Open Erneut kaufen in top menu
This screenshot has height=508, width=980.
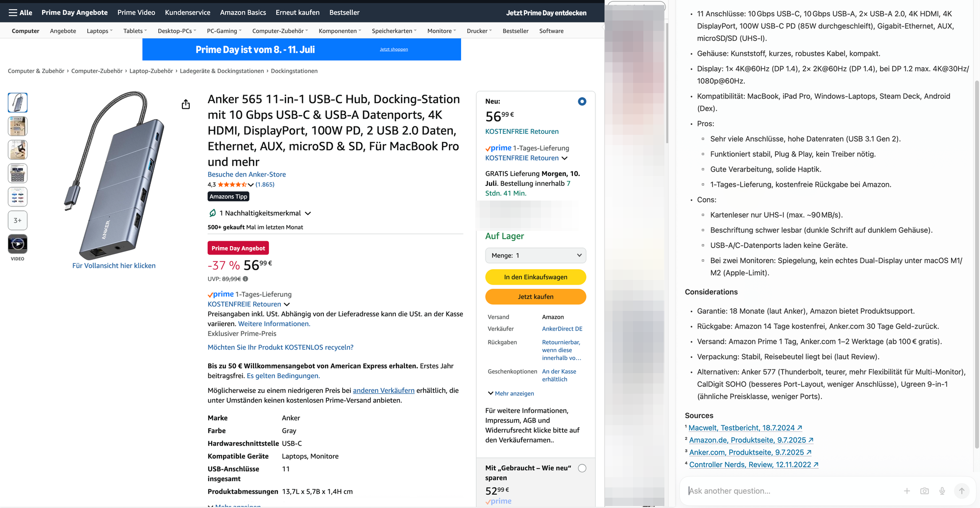click(x=297, y=13)
